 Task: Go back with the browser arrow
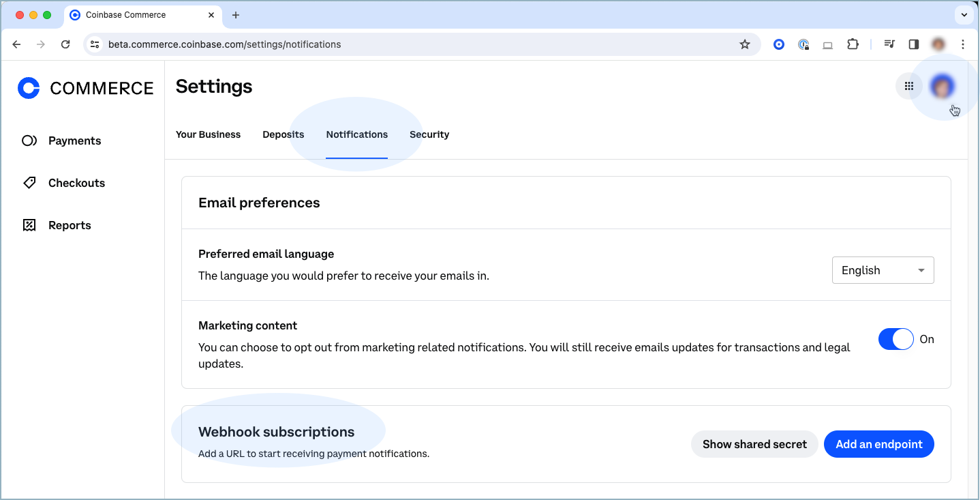(17, 44)
